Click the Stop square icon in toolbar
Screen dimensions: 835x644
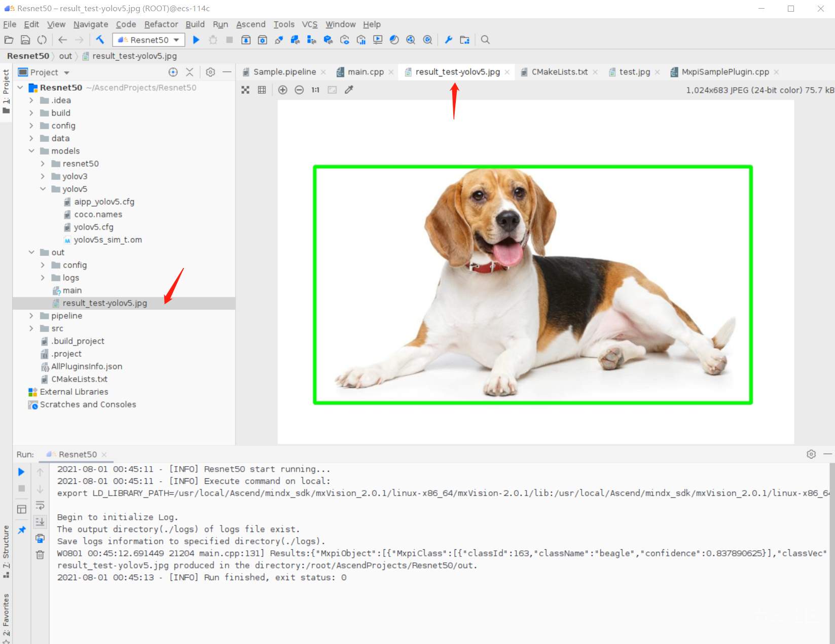click(229, 40)
